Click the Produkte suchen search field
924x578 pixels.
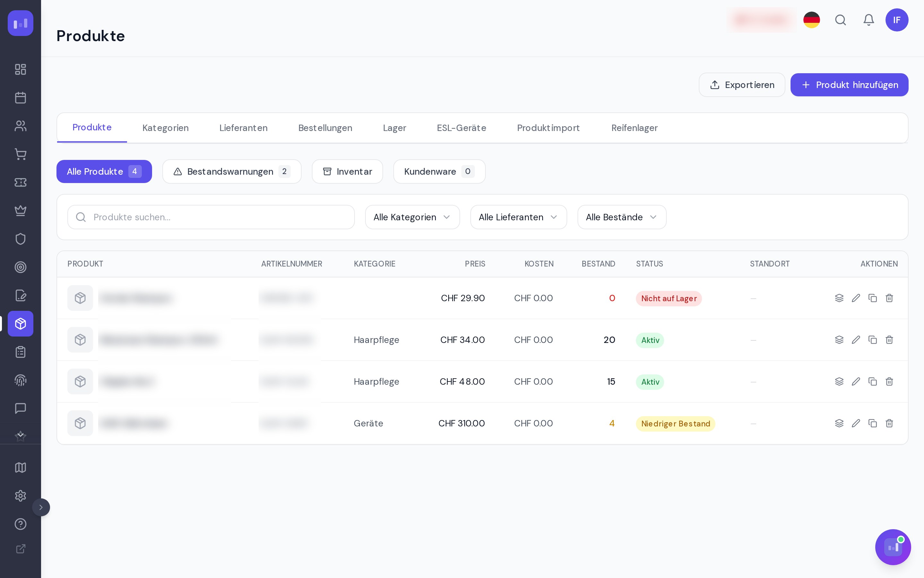coord(211,217)
